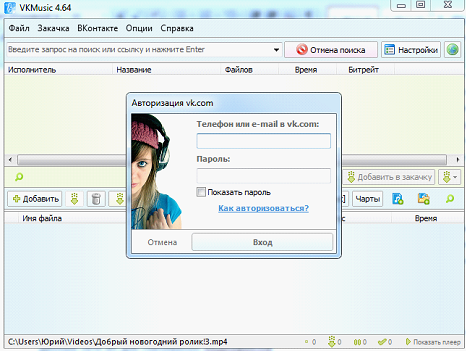Click the add folder icon
The width and height of the screenshot is (466, 362).
(x=423, y=199)
